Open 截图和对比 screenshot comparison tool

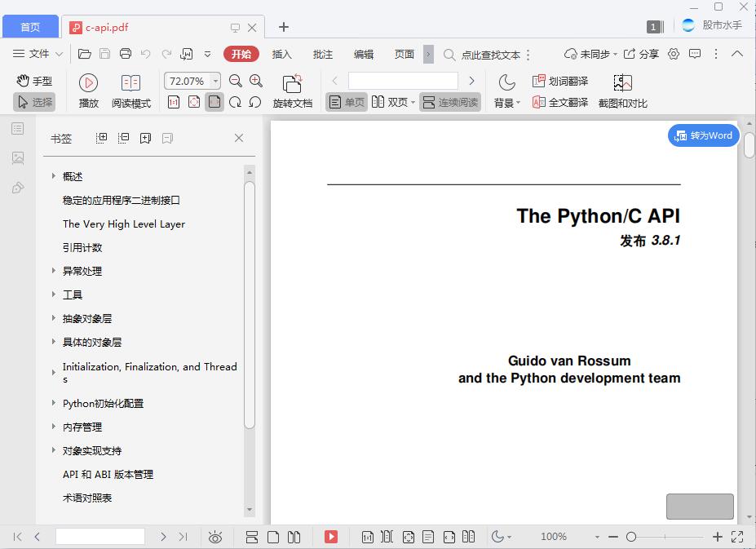tap(622, 90)
